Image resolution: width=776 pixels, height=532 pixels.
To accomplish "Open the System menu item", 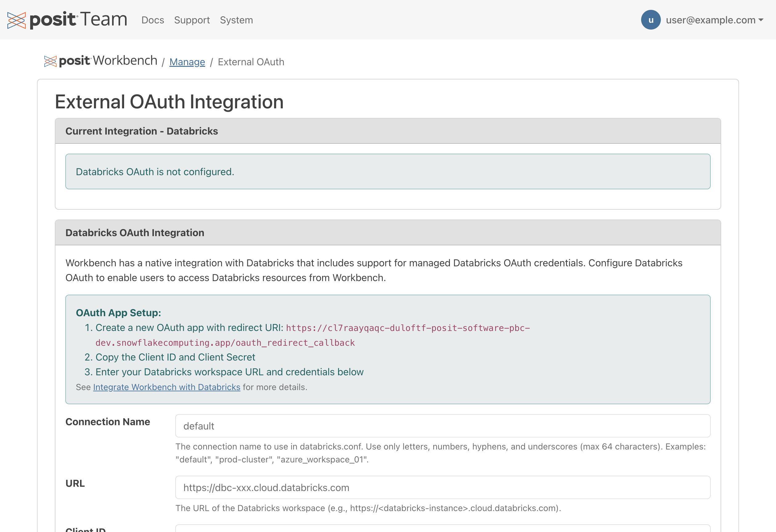I will coord(236,20).
